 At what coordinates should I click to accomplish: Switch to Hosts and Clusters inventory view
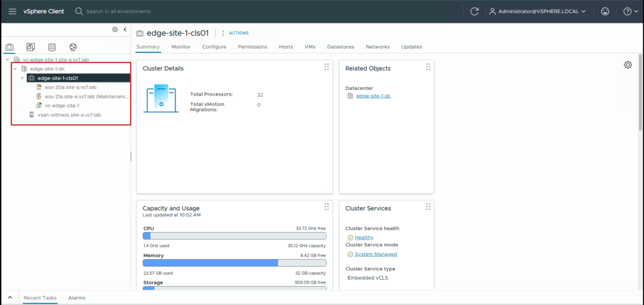click(x=9, y=47)
